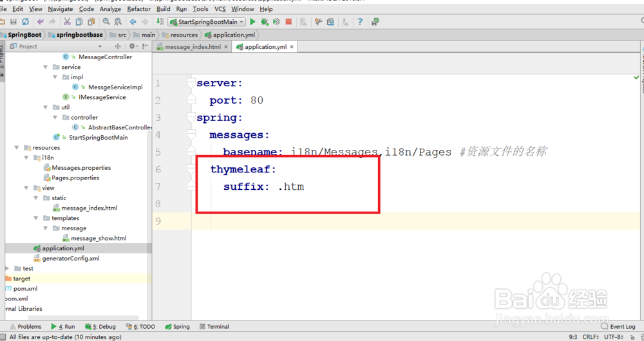Collapse the util folder
This screenshot has width=644, height=341.
(46, 107)
